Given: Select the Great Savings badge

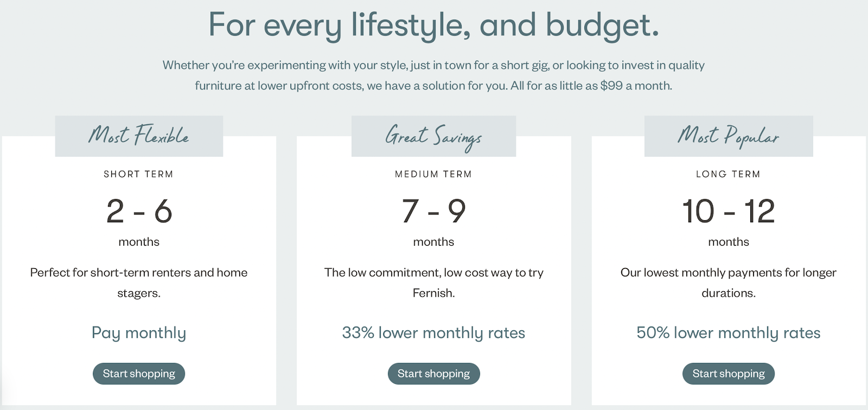Looking at the screenshot, I should point(433,136).
